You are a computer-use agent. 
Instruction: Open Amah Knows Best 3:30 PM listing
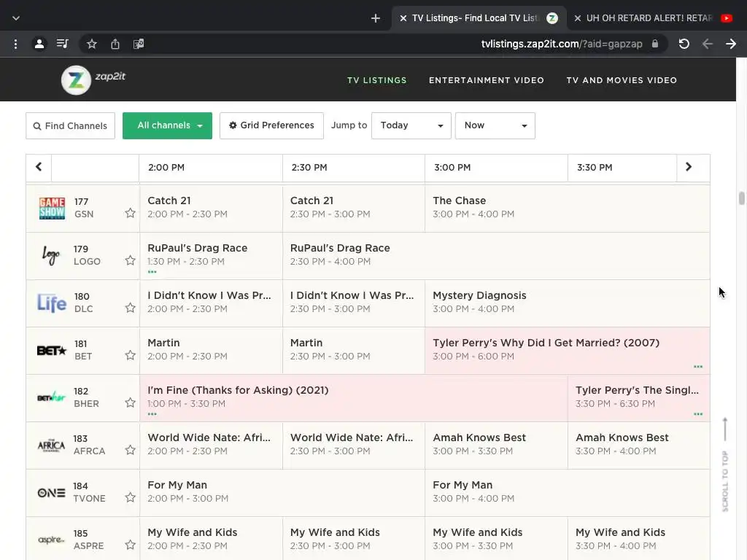[638, 446]
